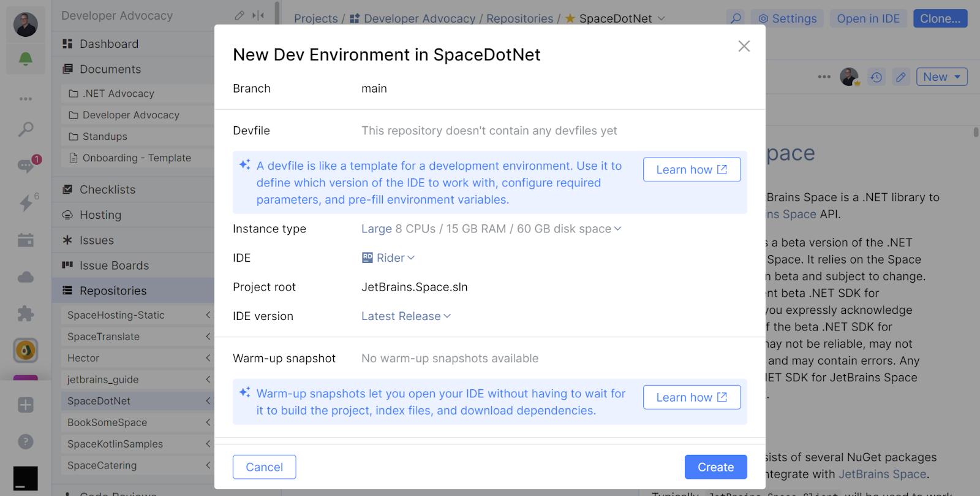Click the plus add icon in sidebar
This screenshot has height=496, width=980.
26,405
